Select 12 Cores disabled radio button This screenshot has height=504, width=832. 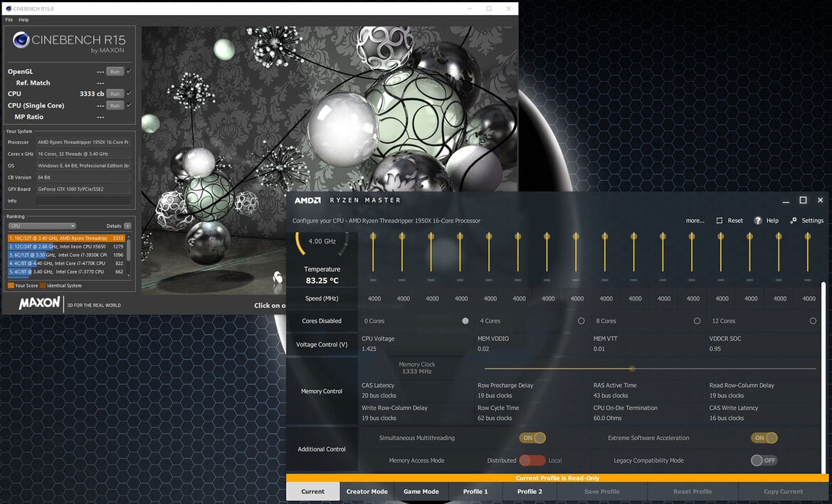813,321
